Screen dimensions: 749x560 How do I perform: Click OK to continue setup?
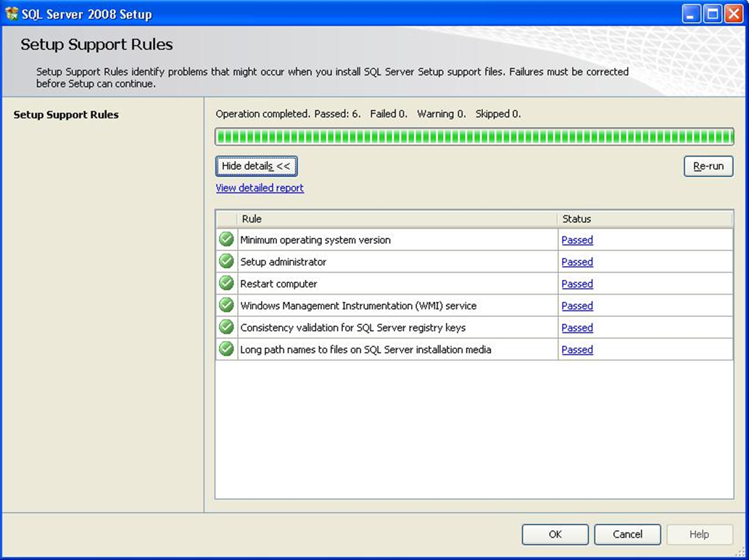[x=555, y=535]
